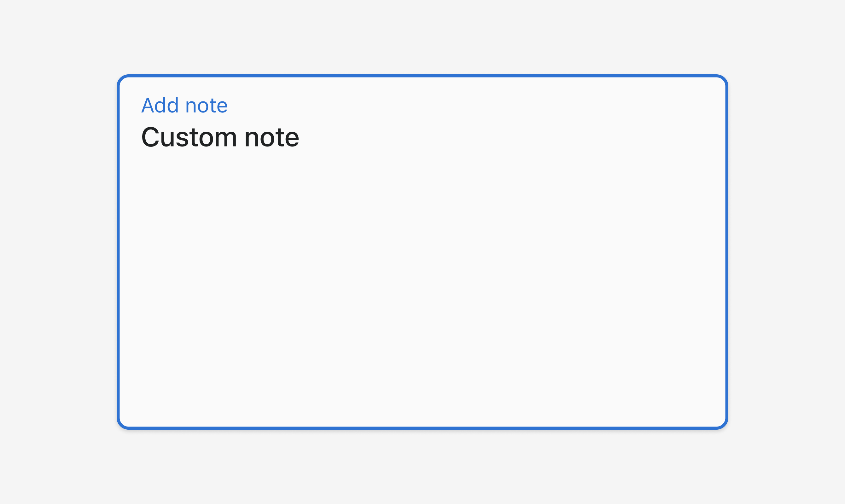Click blank area right of Custom note text
845x504 pixels.
(x=510, y=137)
